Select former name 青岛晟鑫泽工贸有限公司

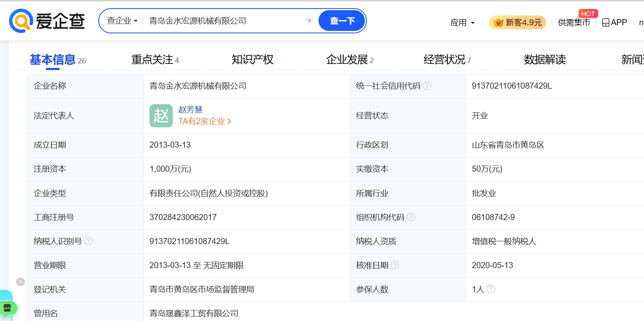click(x=194, y=313)
